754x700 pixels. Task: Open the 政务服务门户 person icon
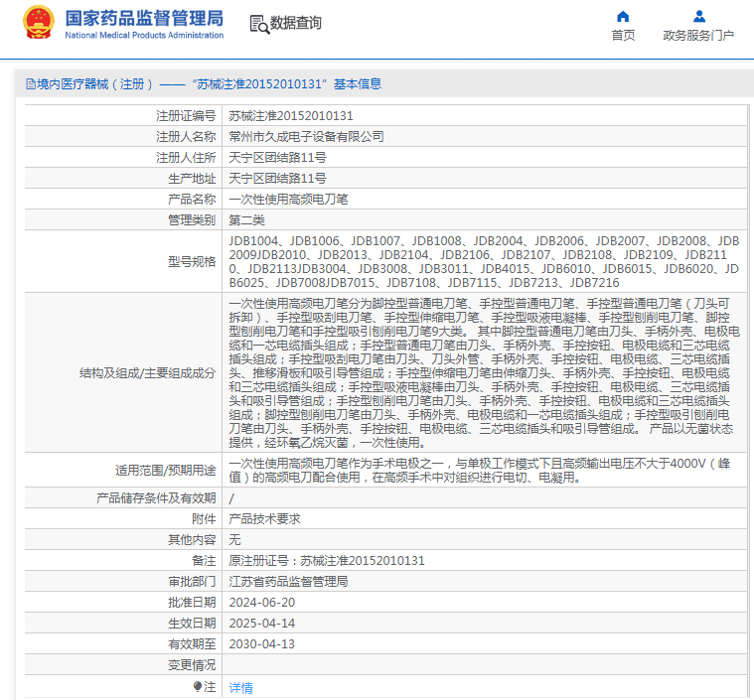[x=699, y=16]
